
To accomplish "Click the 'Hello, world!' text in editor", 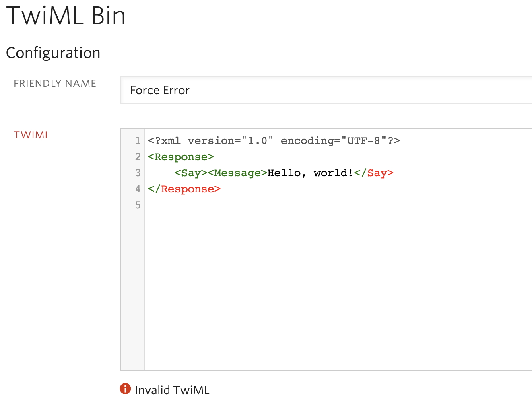I will click(310, 173).
